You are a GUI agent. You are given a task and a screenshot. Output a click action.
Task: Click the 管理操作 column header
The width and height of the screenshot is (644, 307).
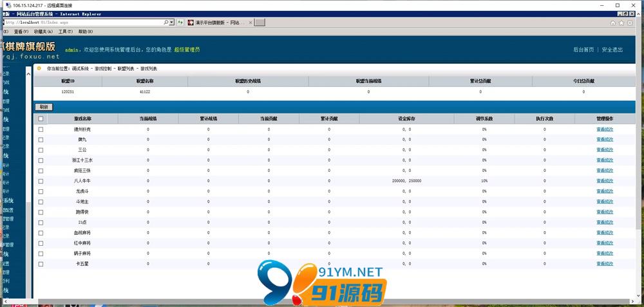tap(605, 119)
